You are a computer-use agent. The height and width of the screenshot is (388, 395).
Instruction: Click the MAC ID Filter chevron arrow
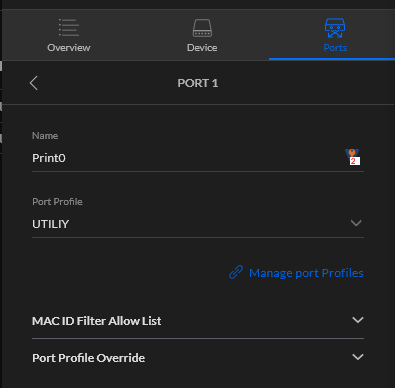click(x=358, y=320)
